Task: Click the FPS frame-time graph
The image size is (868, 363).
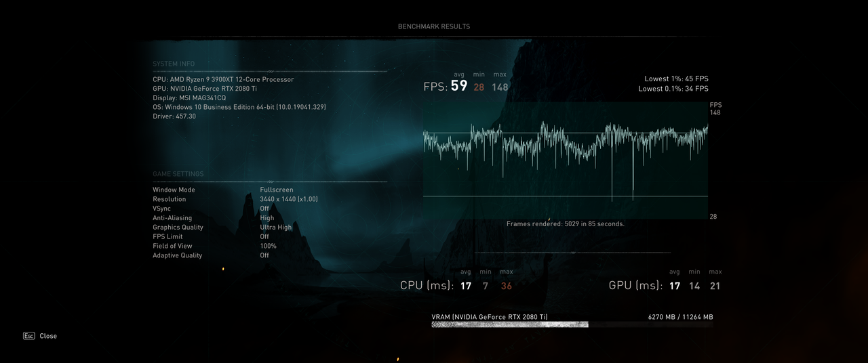Action: (566, 161)
